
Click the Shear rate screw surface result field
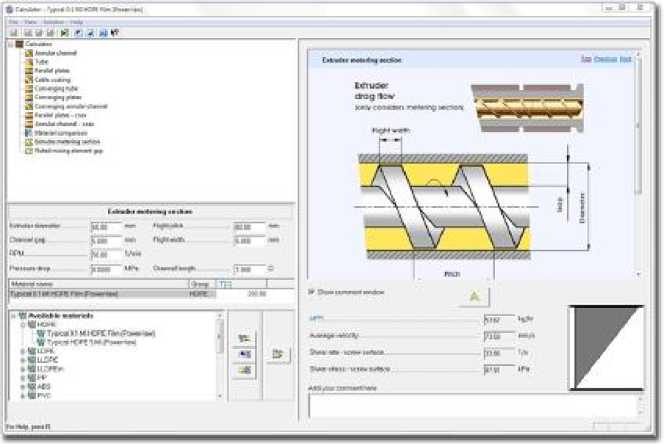[499, 353]
